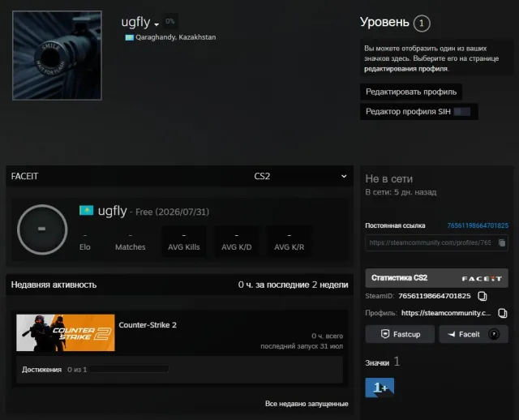519x420 pixels.
Task: Click the AVG K/D stat box
Action: [x=236, y=242]
